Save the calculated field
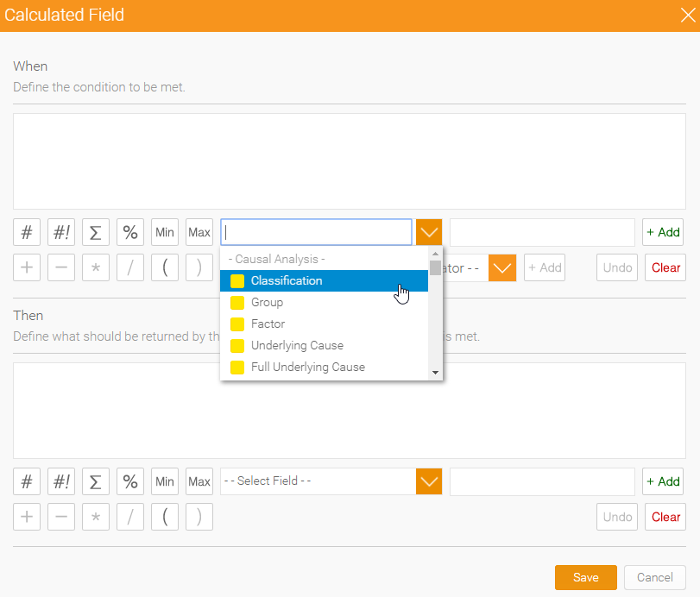 [x=586, y=577]
